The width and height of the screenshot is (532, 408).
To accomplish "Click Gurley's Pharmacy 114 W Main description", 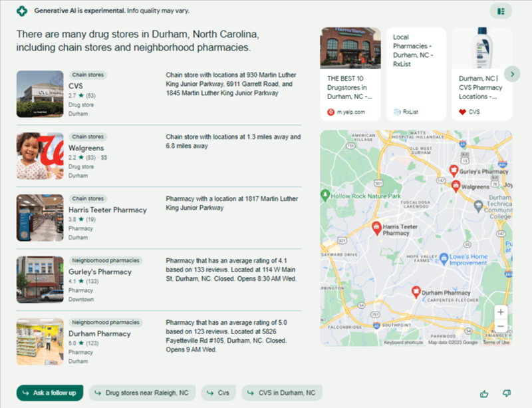I will (231, 270).
